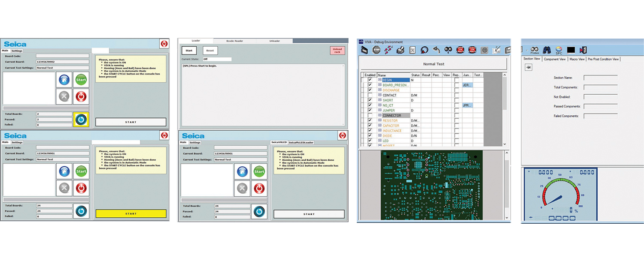
Task: Toggle Enabled checkbox for JUMPER
Action: pos(370,111)
